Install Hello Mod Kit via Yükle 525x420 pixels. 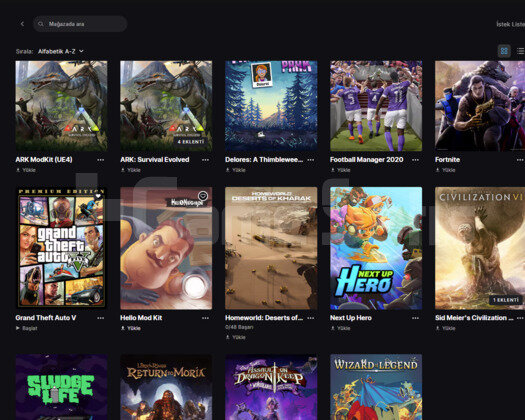point(131,328)
